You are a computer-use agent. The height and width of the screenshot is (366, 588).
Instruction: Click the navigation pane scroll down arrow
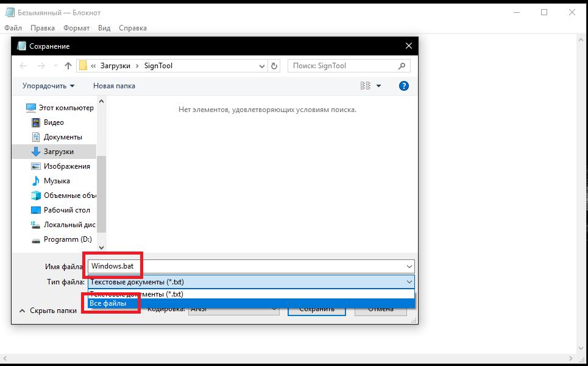[101, 248]
